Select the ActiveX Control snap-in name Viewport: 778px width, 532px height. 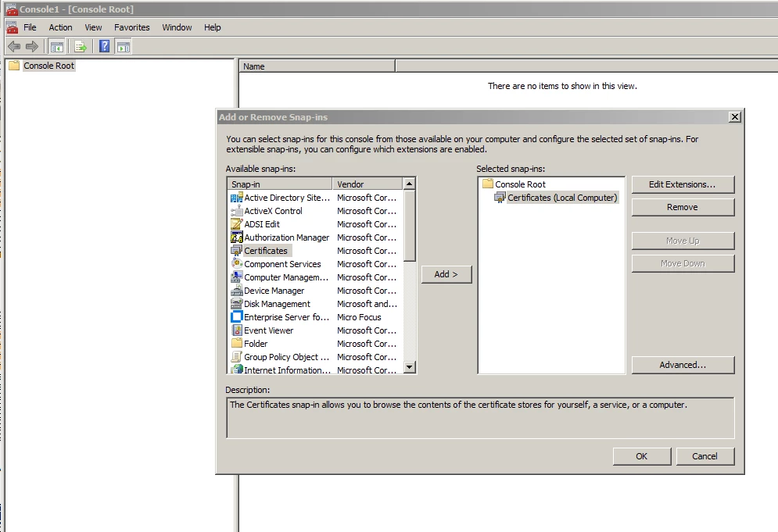pyautogui.click(x=273, y=211)
